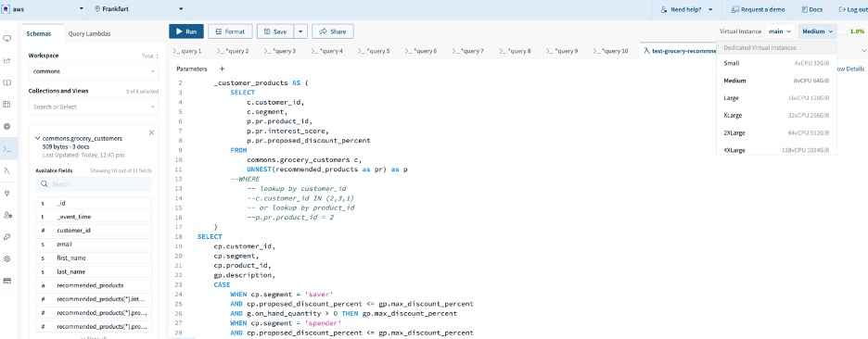Click the Share button

point(333,31)
